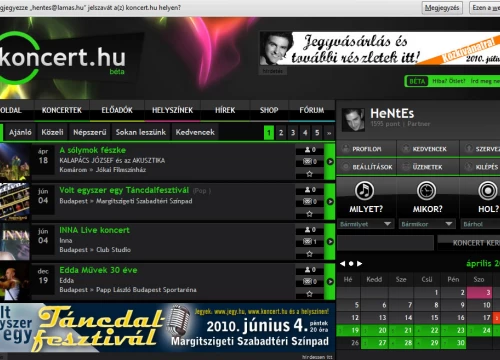Favorite A sólymok fészke with star
Viewport: 500px width, 360px height.
pyautogui.click(x=310, y=174)
